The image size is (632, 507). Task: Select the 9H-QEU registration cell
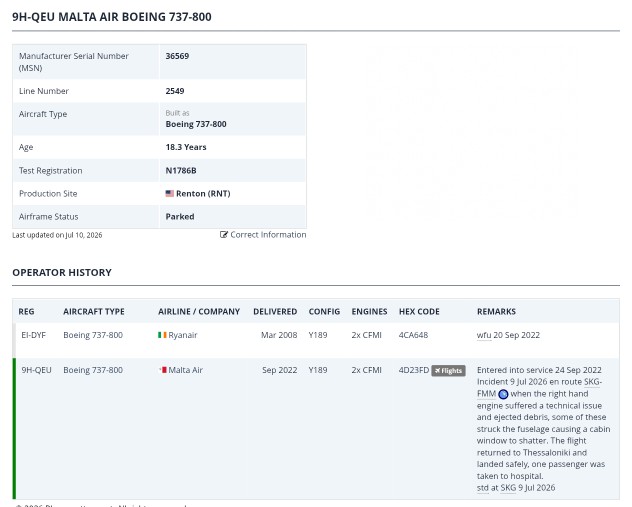click(36, 370)
